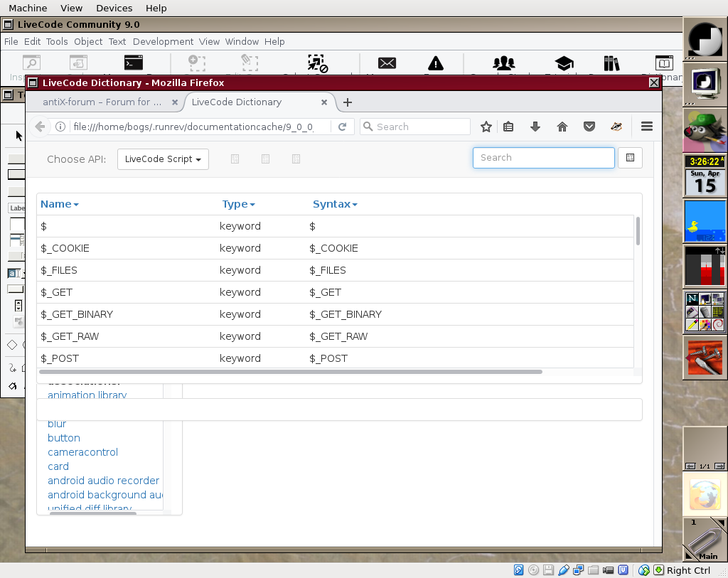Open Tutorials graduation cap icon
Viewport: 728px width, 578px height.
coord(564,63)
